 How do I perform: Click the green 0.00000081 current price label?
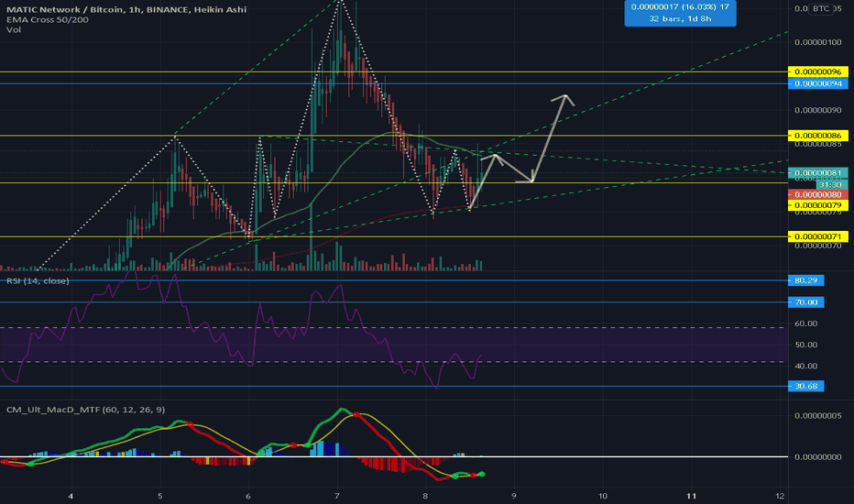818,172
